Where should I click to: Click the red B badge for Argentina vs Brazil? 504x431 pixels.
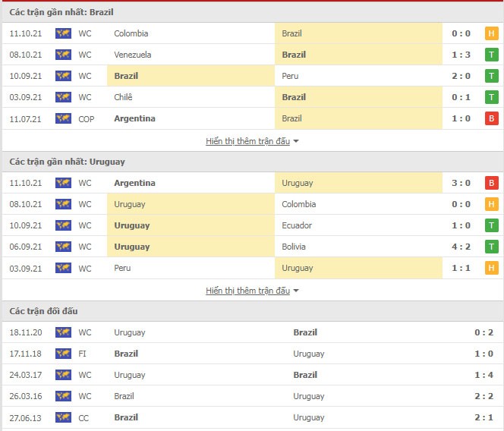tap(491, 118)
